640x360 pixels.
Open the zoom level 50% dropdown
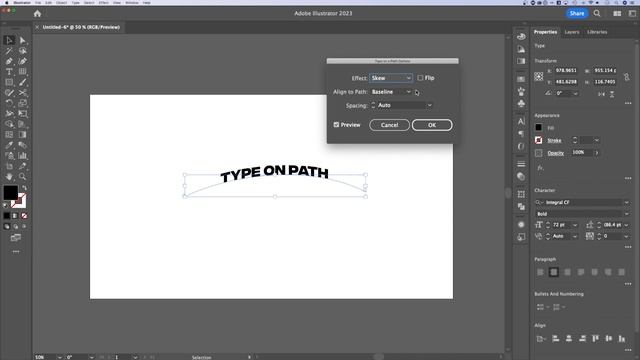click(60, 357)
